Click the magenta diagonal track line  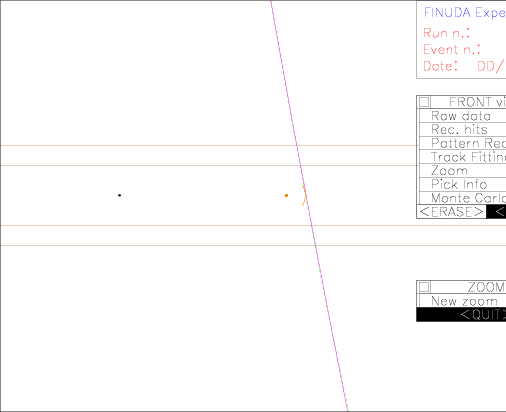pos(309,206)
